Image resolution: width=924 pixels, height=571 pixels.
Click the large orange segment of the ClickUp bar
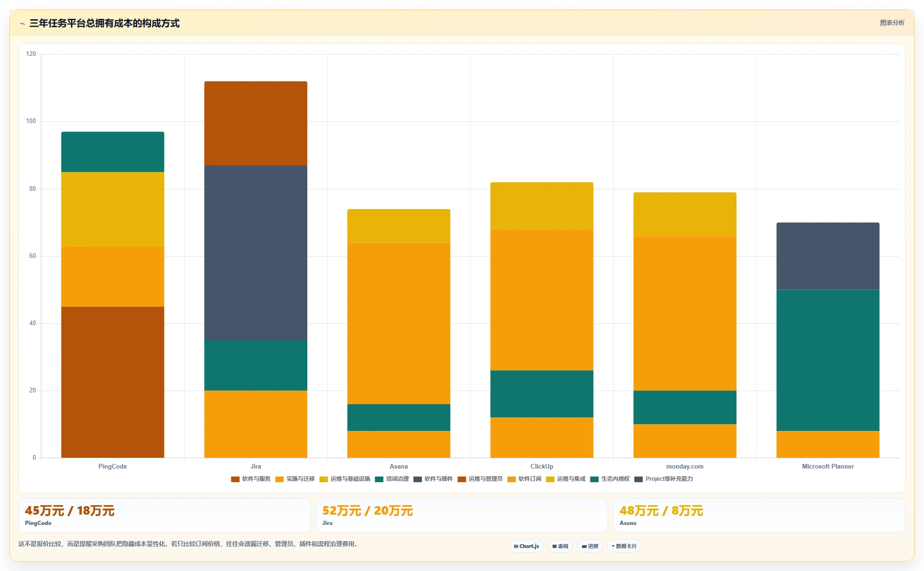pos(542,300)
